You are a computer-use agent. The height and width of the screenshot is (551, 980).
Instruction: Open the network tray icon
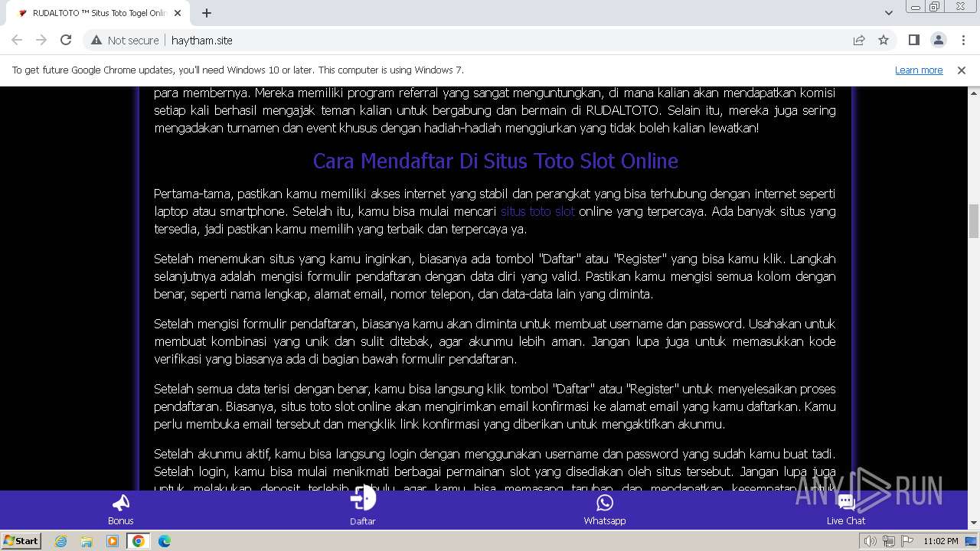point(888,541)
